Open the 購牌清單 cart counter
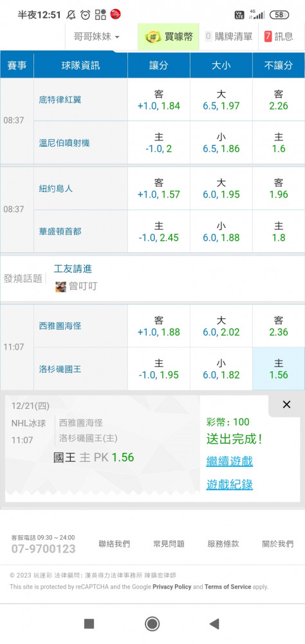Viewport: 305px width, 644px height. [x=208, y=37]
